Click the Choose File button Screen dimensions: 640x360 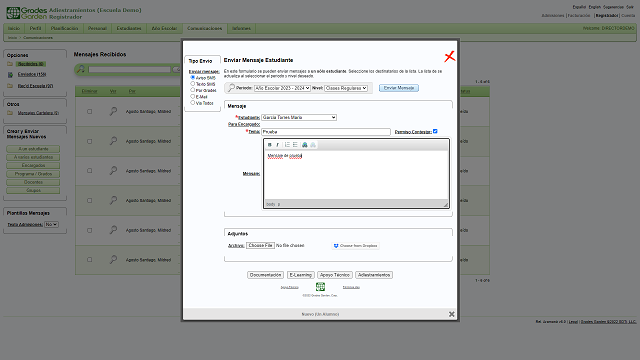[x=260, y=245]
